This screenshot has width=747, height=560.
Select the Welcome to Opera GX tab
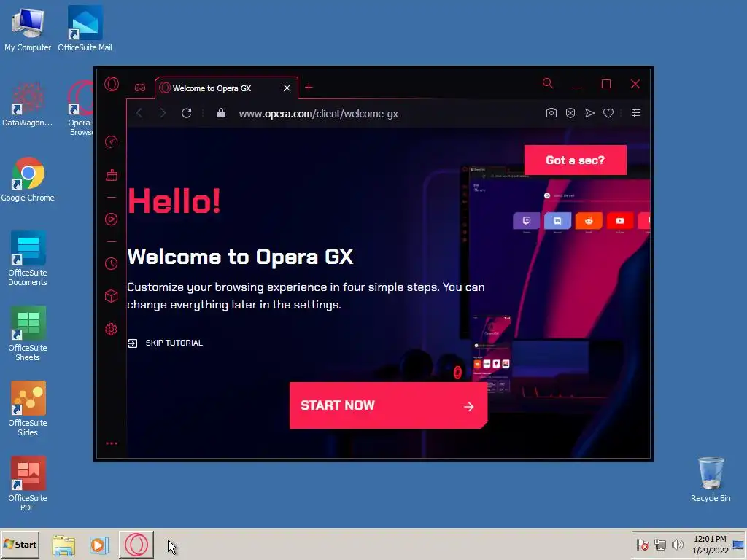(226, 88)
